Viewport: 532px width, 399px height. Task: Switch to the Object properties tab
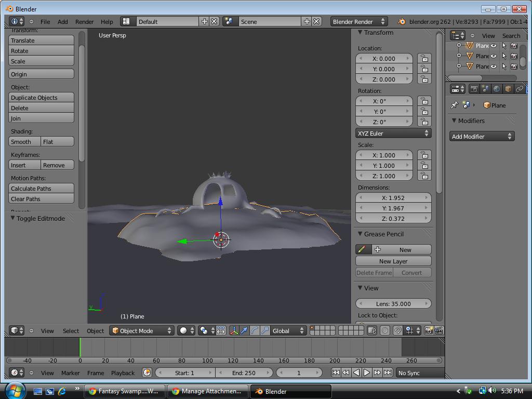(x=508, y=89)
